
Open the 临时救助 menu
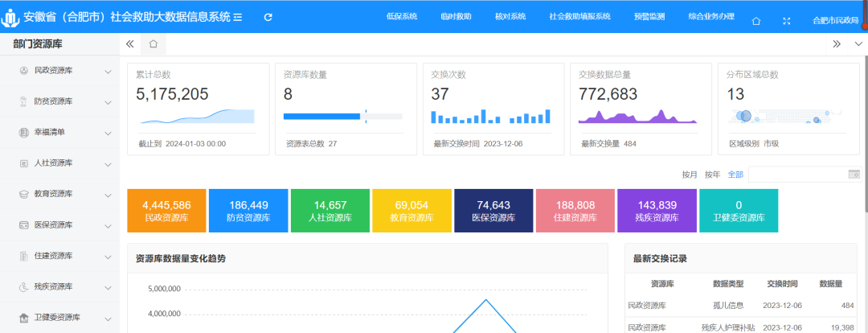pos(456,17)
